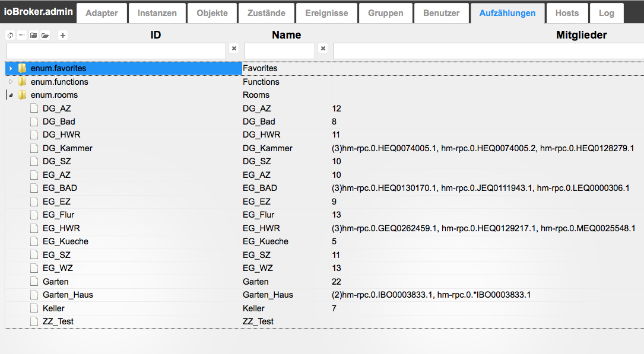The image size is (644, 354).
Task: Clear the Name filter with the x button
Action: click(x=323, y=49)
